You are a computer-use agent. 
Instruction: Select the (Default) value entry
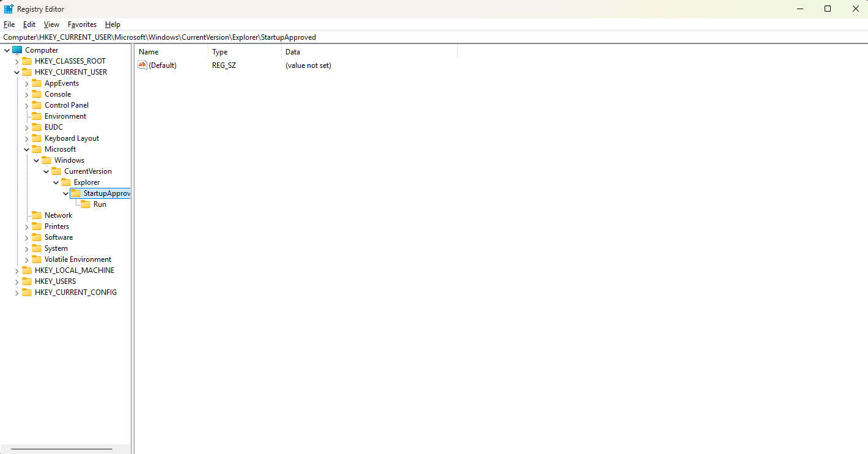[163, 65]
